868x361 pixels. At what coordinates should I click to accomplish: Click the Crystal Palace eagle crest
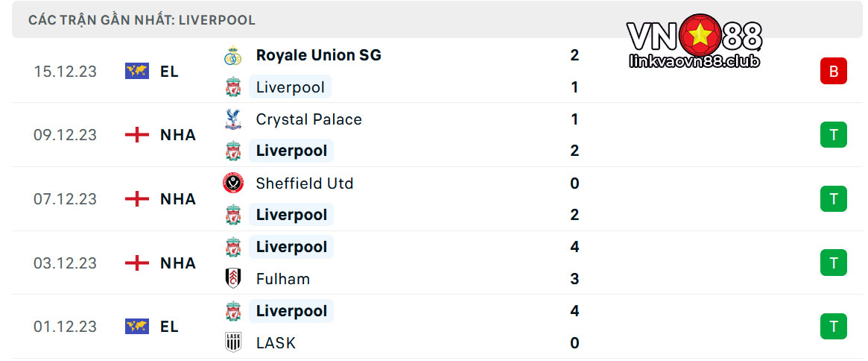[x=233, y=119]
